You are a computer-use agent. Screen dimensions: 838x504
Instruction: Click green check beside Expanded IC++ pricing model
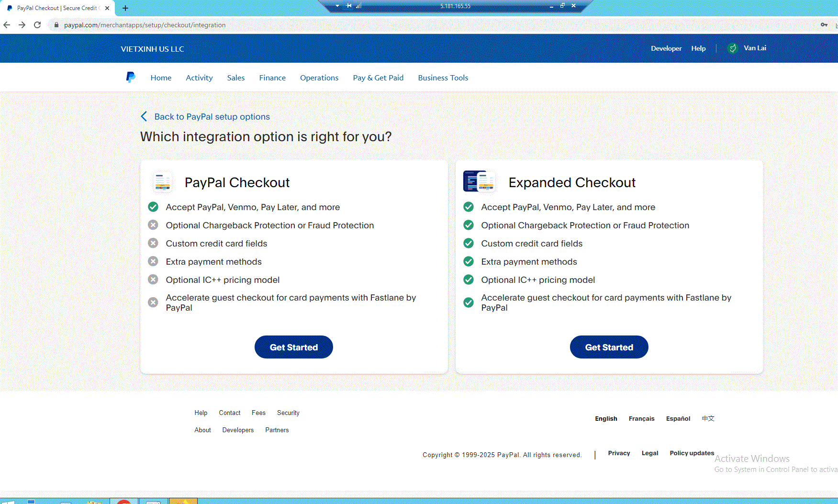coord(469,280)
